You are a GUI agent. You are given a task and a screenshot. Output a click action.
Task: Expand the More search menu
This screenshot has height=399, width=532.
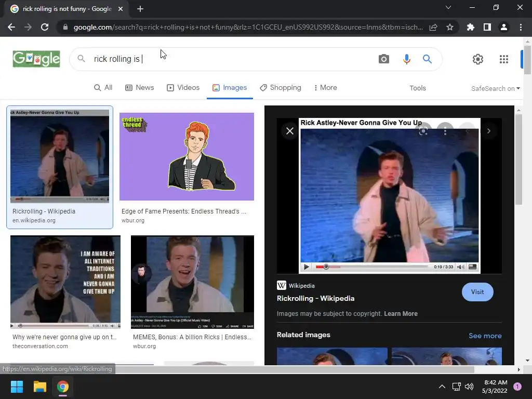click(325, 87)
